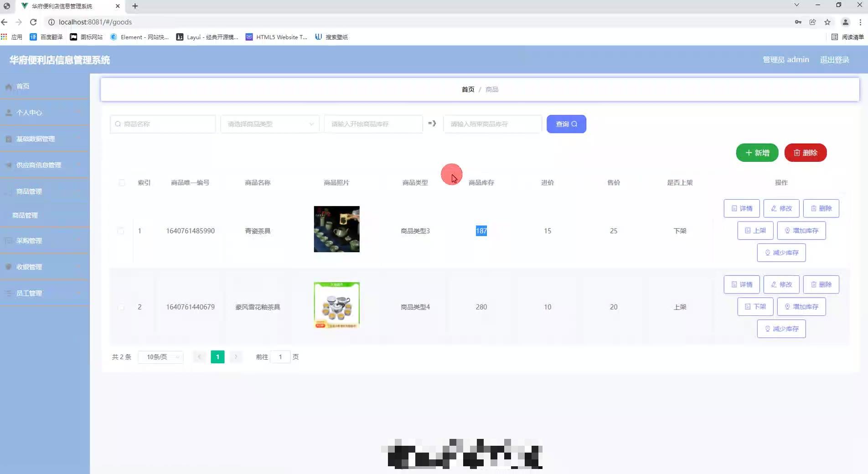Click the share page icon
Screen dimensions: 868x474
(813, 22)
